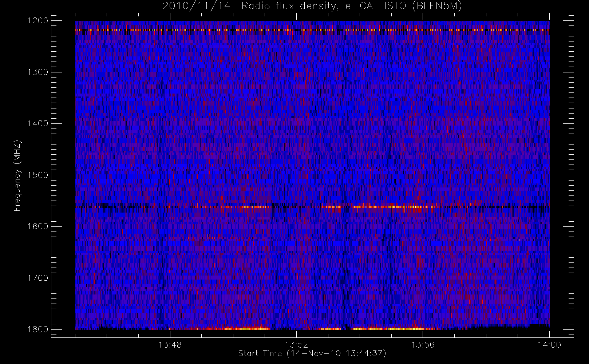Click the 1600 frequency tick label
The image size is (589, 364).
[38, 226]
